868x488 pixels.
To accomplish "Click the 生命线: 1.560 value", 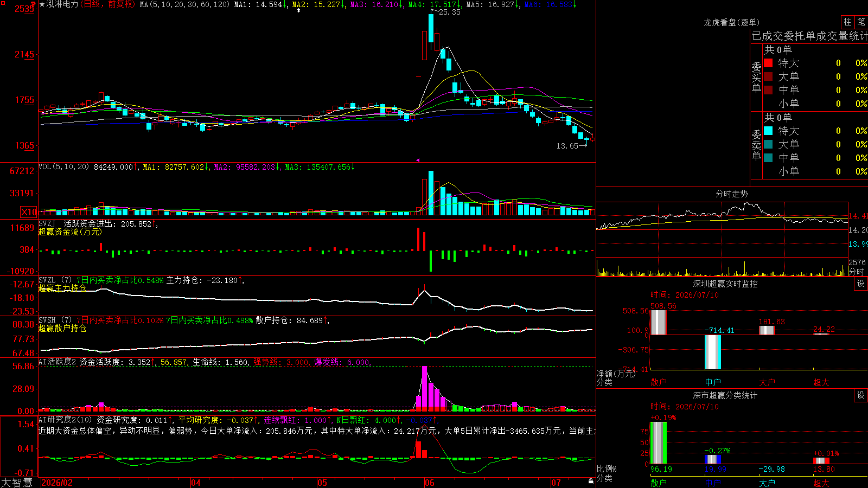I will [x=221, y=362].
